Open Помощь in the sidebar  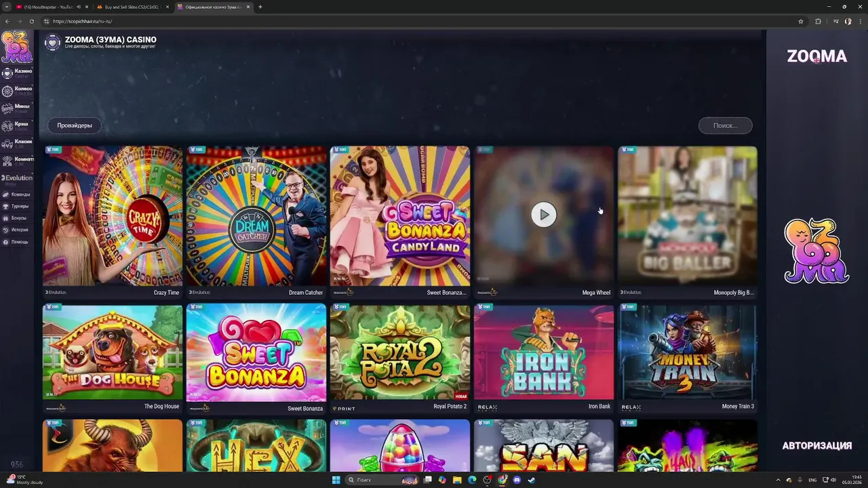pyautogui.click(x=17, y=242)
